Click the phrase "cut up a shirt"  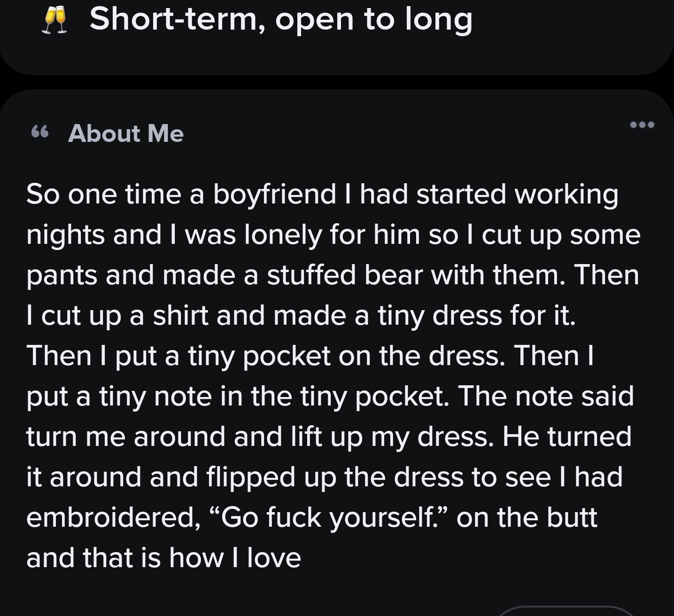point(124,315)
